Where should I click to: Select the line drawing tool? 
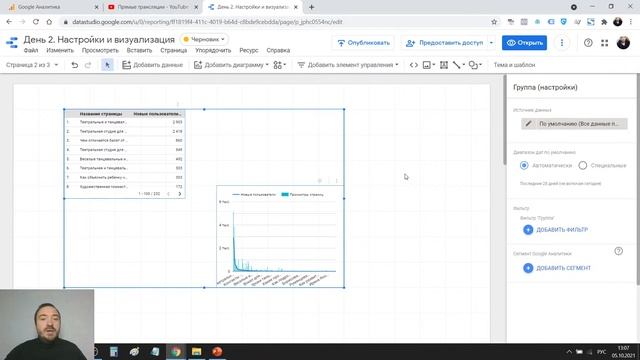pos(458,65)
